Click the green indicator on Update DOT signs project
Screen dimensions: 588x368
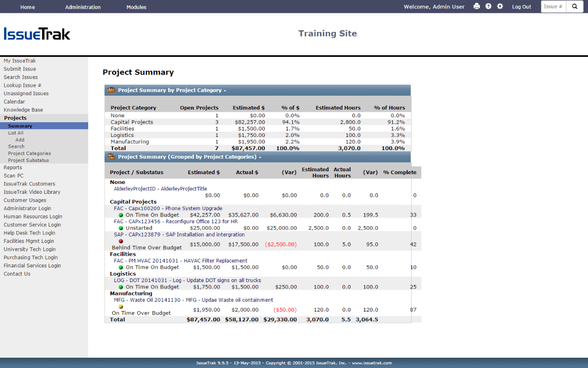point(121,287)
